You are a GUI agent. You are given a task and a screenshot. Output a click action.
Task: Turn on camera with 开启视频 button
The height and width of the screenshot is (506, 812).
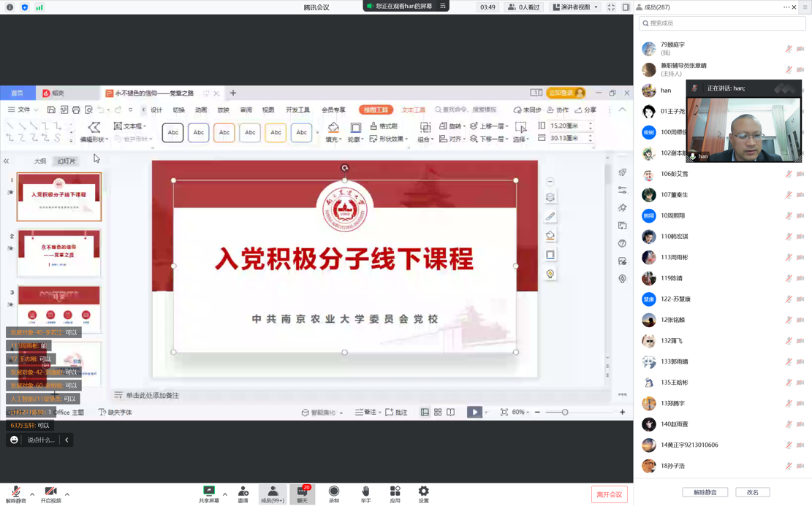(x=50, y=493)
